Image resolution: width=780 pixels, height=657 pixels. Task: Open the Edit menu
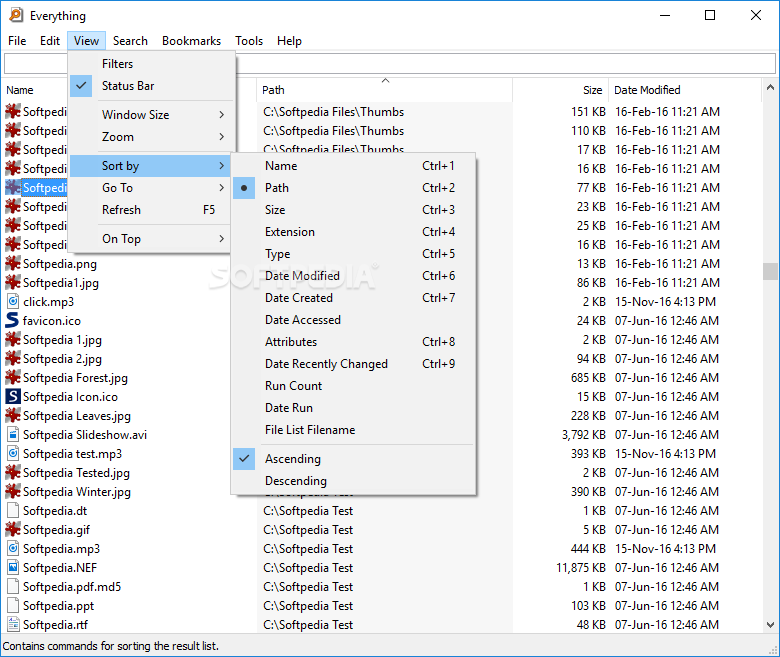pyautogui.click(x=50, y=41)
